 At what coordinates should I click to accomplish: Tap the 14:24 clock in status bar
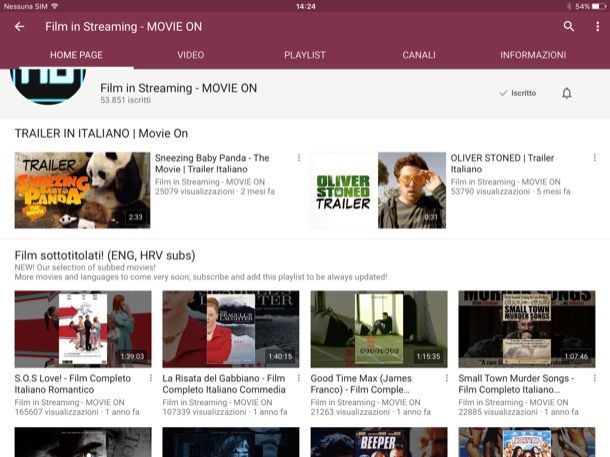pyautogui.click(x=306, y=6)
